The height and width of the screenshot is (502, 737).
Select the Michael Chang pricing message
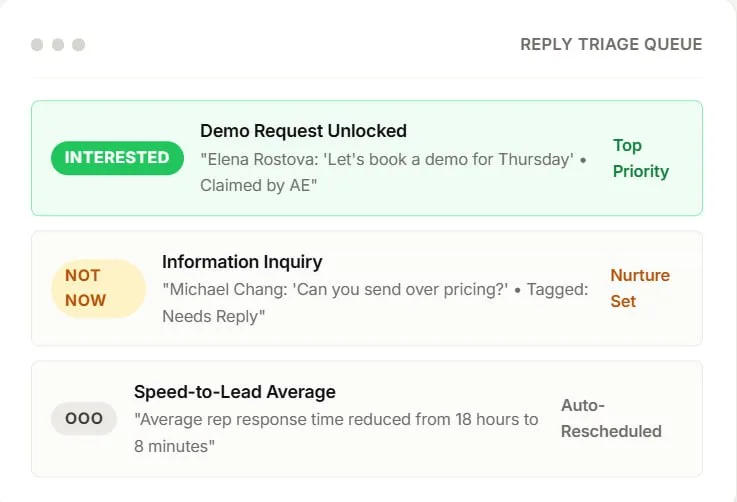point(375,303)
